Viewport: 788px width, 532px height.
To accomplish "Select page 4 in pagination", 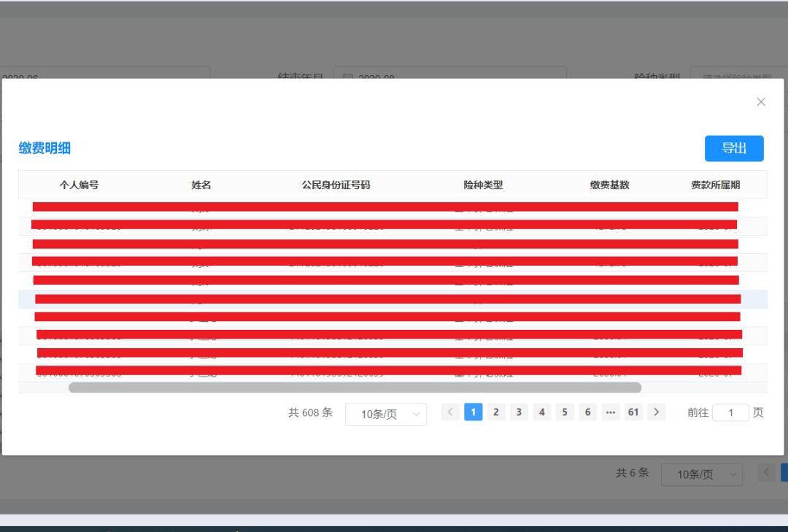I will coord(542,412).
